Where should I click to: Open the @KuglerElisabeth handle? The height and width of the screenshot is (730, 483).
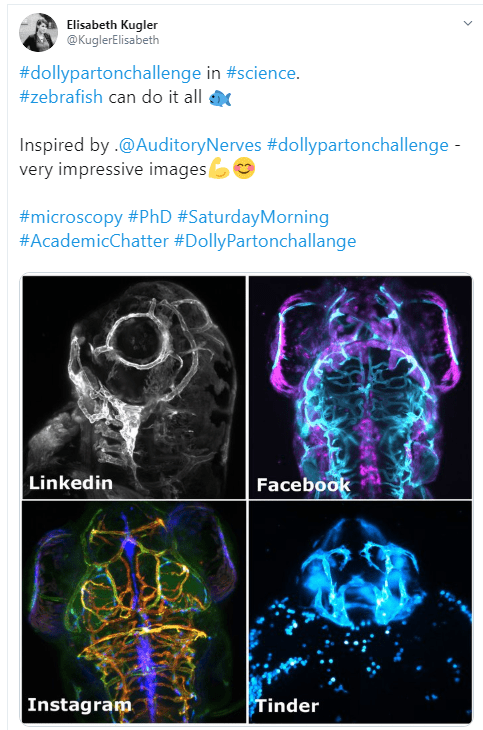click(x=113, y=40)
